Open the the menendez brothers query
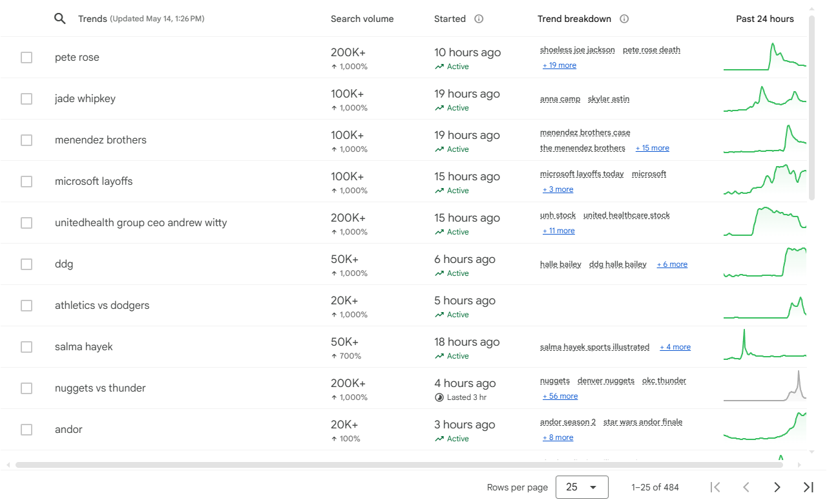The image size is (827, 504). [583, 148]
